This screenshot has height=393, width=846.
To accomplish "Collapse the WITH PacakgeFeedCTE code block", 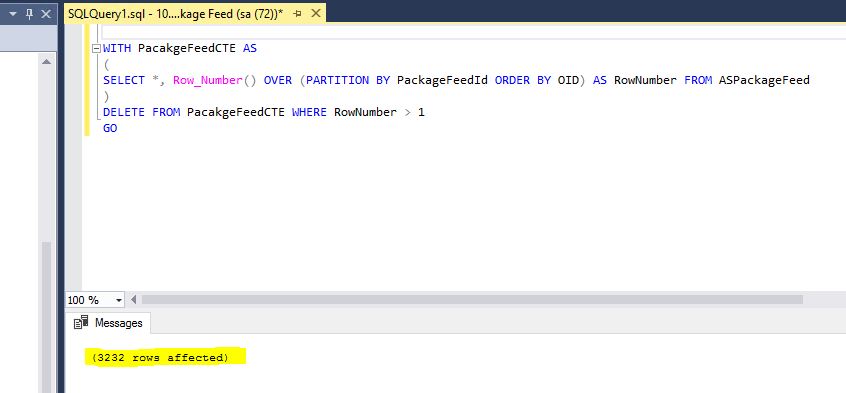I will click(96, 49).
